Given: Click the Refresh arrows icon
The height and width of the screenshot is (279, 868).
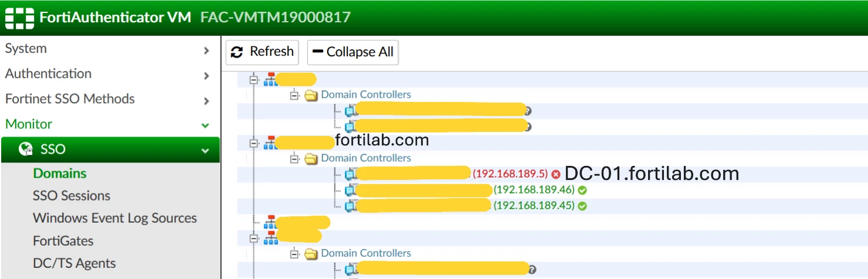Looking at the screenshot, I should click(237, 52).
